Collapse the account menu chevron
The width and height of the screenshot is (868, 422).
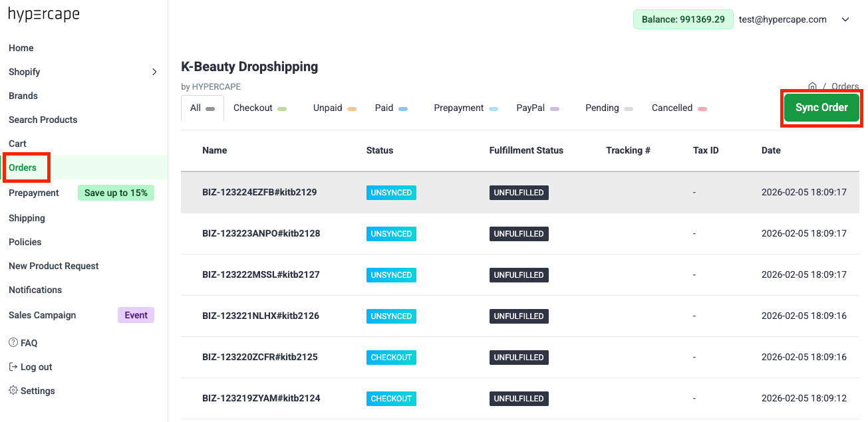pos(845,19)
